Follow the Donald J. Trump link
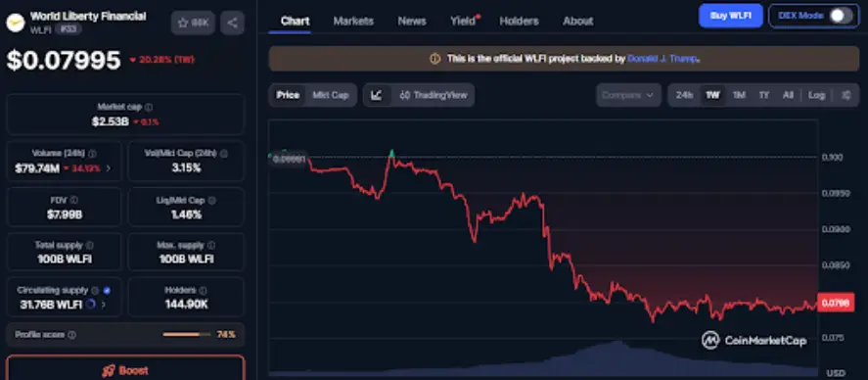 click(663, 59)
